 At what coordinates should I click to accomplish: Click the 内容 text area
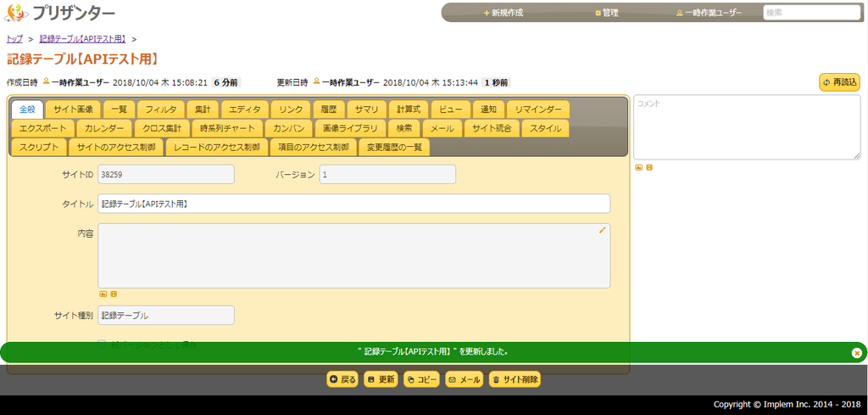click(354, 256)
